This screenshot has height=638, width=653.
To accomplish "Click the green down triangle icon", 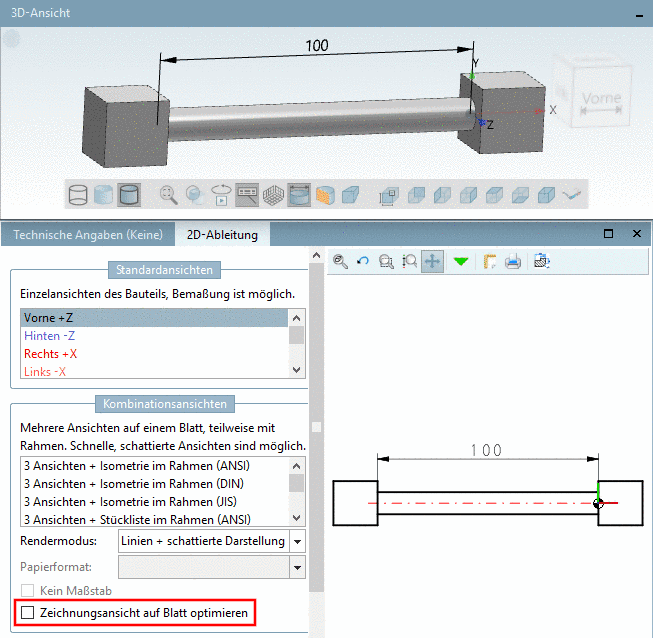I will click(461, 262).
